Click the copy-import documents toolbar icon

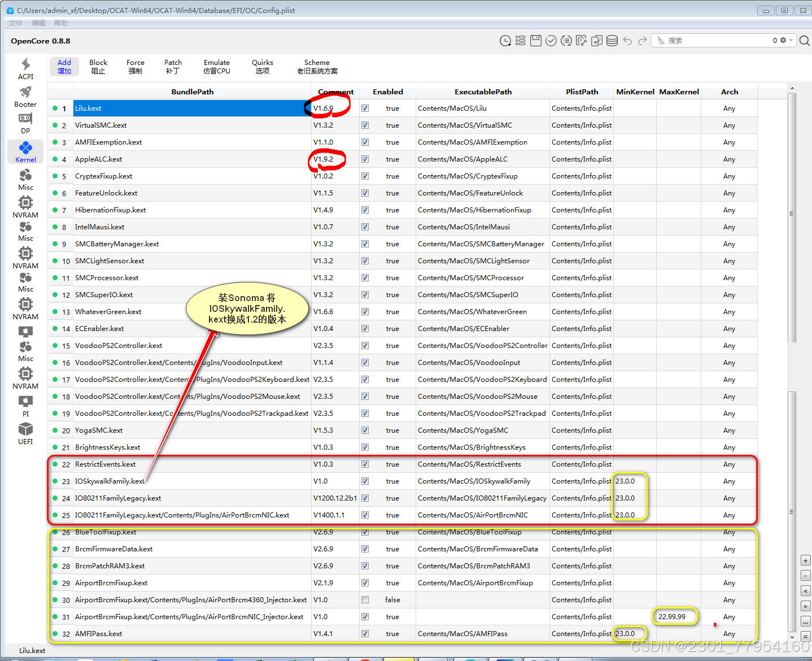597,41
